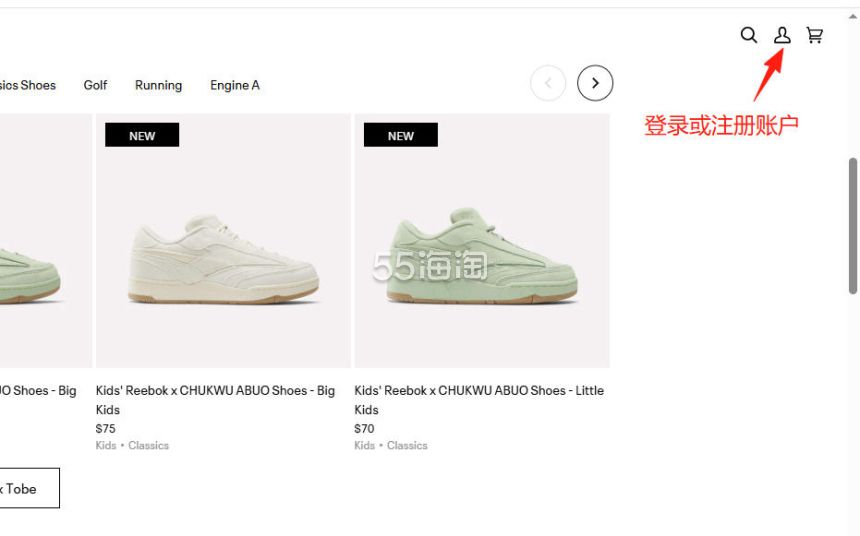Select the Running category tab
Viewport: 860px width, 536px height.
(159, 86)
